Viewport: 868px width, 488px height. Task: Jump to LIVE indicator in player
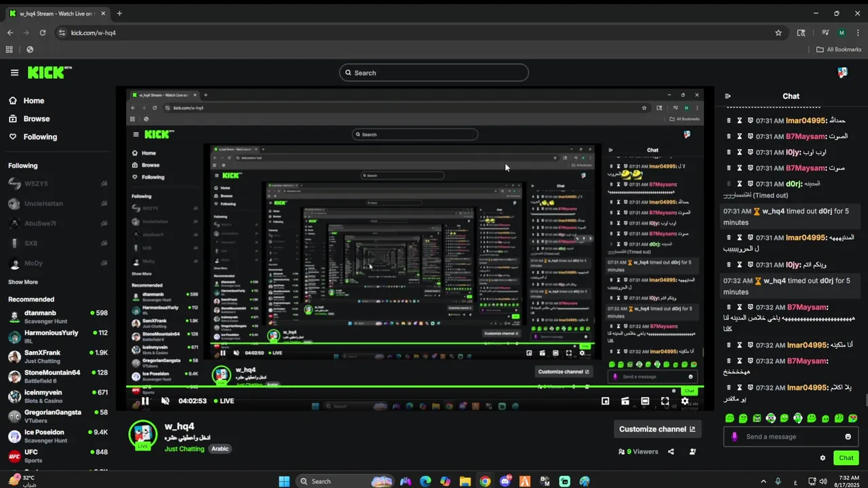[224, 401]
